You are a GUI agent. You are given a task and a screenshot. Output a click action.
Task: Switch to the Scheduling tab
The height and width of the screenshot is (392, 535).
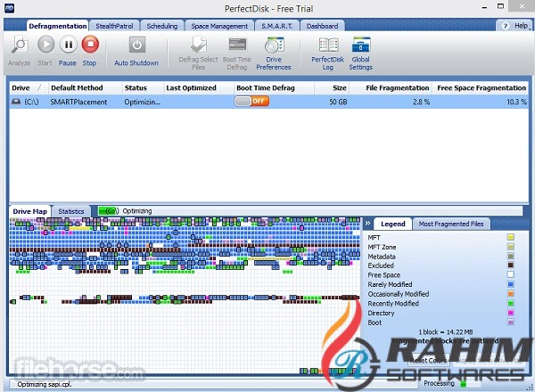(x=161, y=26)
